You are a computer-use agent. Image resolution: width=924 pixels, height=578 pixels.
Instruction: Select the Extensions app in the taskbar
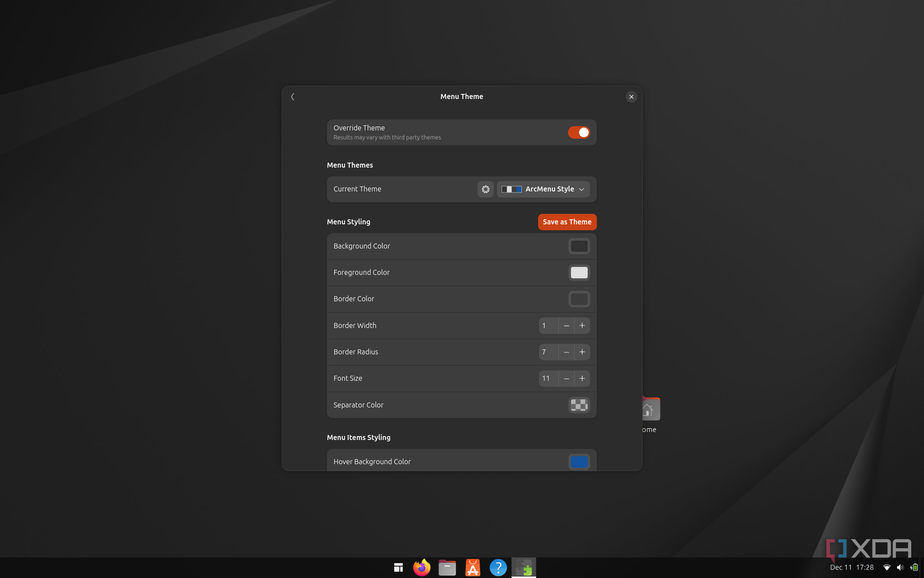(523, 568)
